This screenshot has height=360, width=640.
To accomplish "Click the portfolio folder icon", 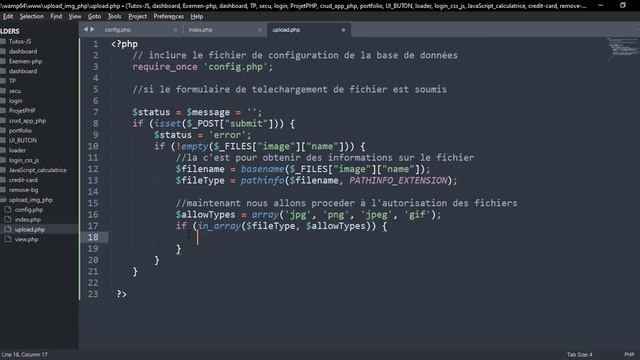I will coord(3,130).
